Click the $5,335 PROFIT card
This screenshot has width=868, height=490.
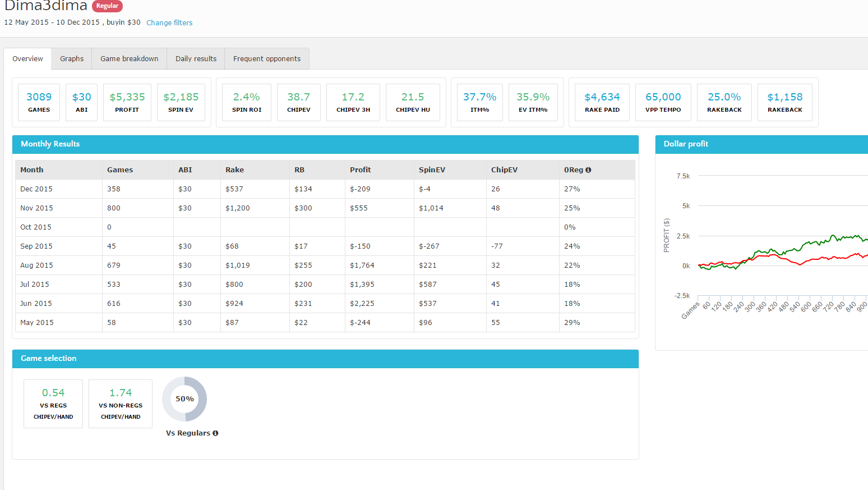127,102
